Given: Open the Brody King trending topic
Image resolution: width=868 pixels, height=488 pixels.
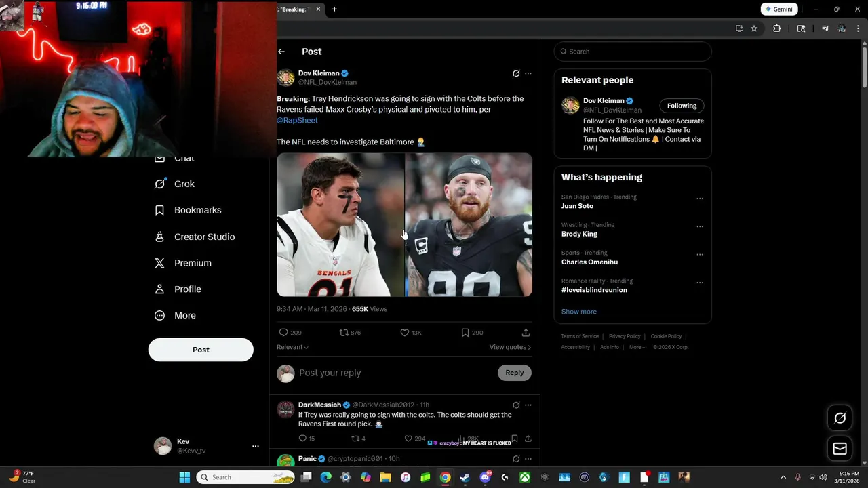Looking at the screenshot, I should pos(579,234).
